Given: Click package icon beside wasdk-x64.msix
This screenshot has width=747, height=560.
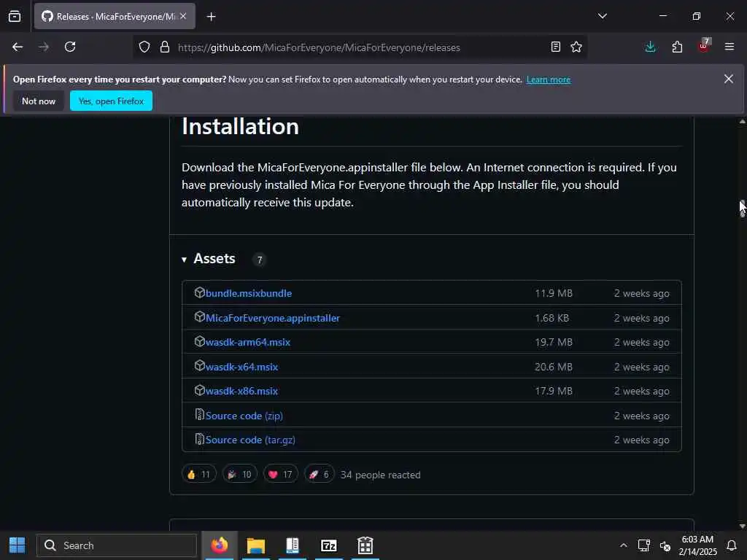Looking at the screenshot, I should tap(200, 366).
